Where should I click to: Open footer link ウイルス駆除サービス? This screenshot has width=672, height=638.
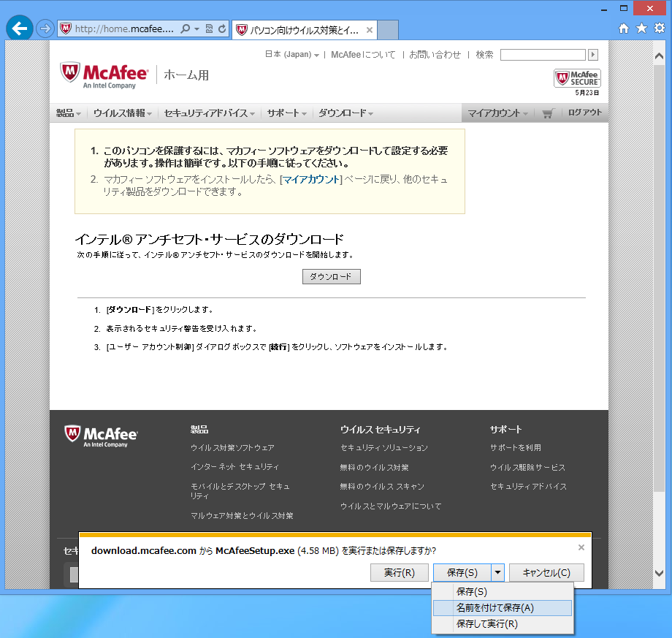(x=527, y=467)
